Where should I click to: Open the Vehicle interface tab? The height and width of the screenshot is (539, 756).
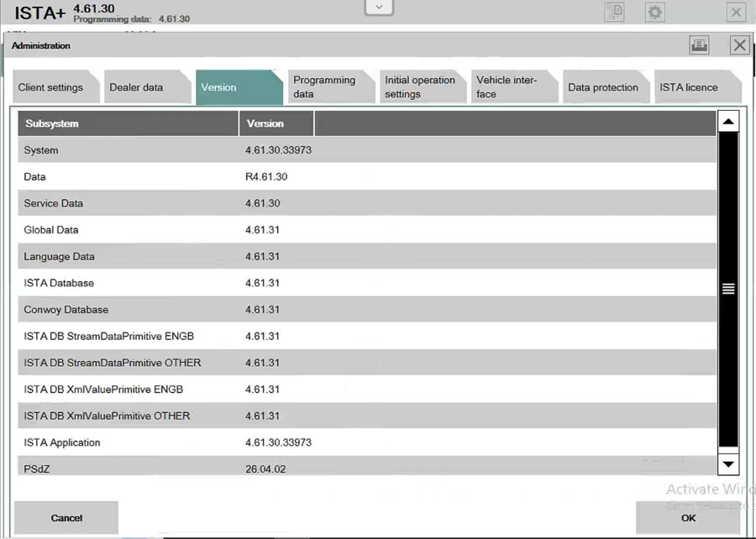click(514, 87)
